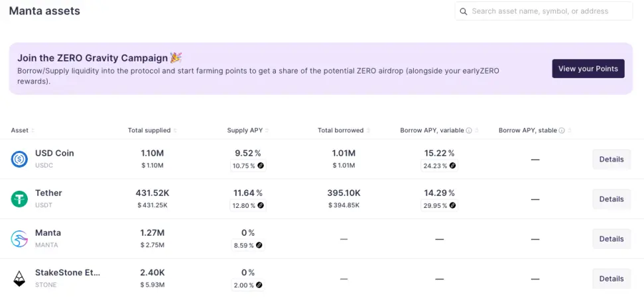
Task: Sort by Asset column arrows
Action: click(x=33, y=130)
